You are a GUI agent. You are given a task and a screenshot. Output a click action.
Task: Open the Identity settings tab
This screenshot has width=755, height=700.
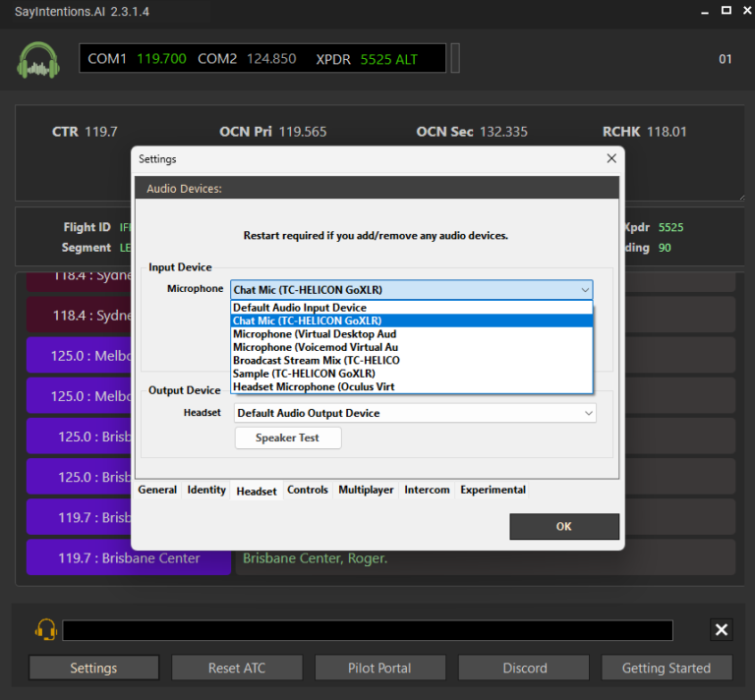206,490
